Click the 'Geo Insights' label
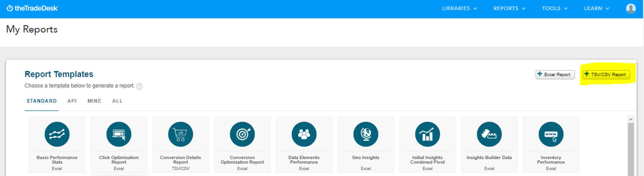The image size is (644, 176). tap(366, 158)
